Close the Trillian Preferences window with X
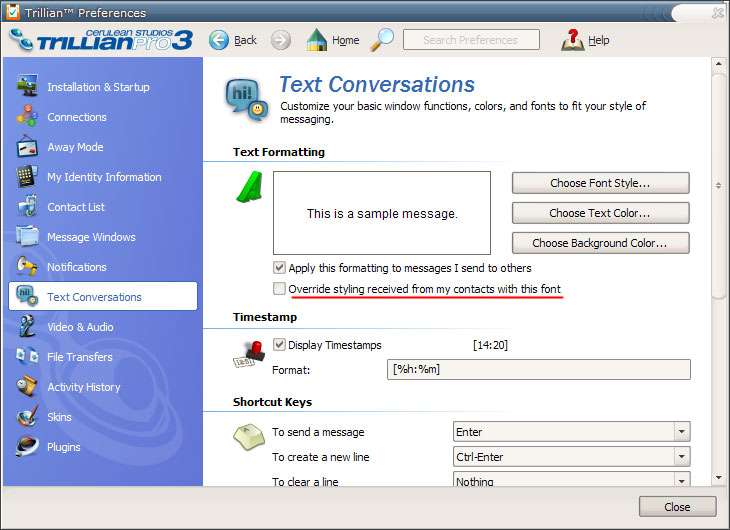The image size is (730, 530). (717, 13)
